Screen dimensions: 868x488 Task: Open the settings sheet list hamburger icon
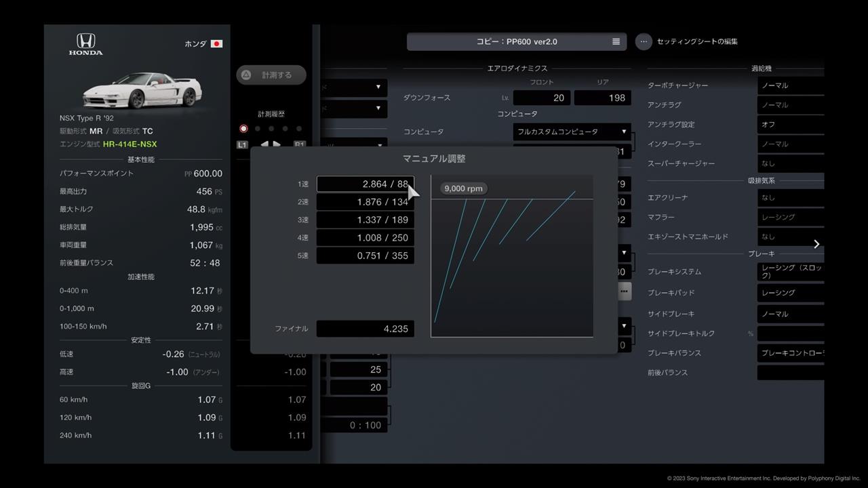616,41
